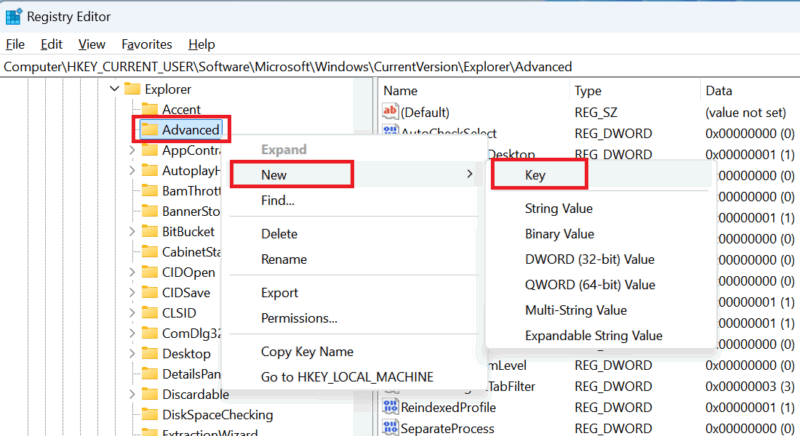Image resolution: width=800 pixels, height=436 pixels.
Task: Click the CLSID folder icon
Action: click(149, 313)
